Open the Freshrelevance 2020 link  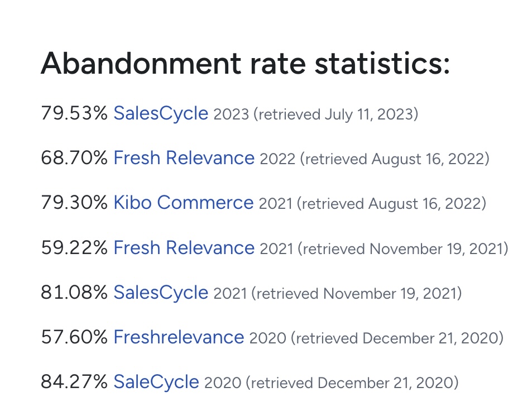pos(179,337)
